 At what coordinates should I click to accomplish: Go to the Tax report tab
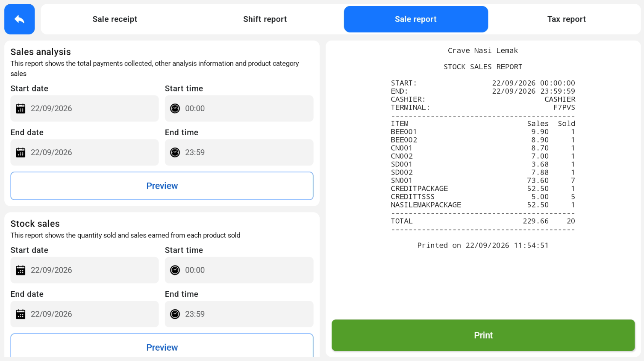click(x=566, y=19)
